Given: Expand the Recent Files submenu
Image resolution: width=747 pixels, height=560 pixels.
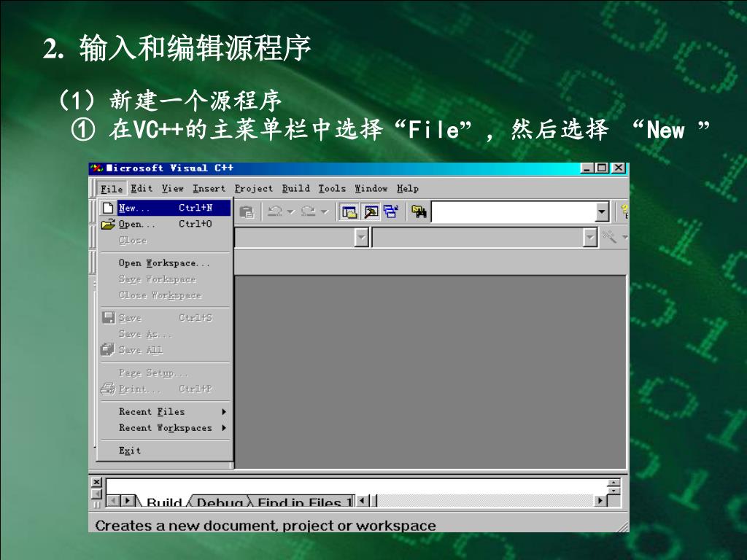Looking at the screenshot, I should (x=165, y=411).
